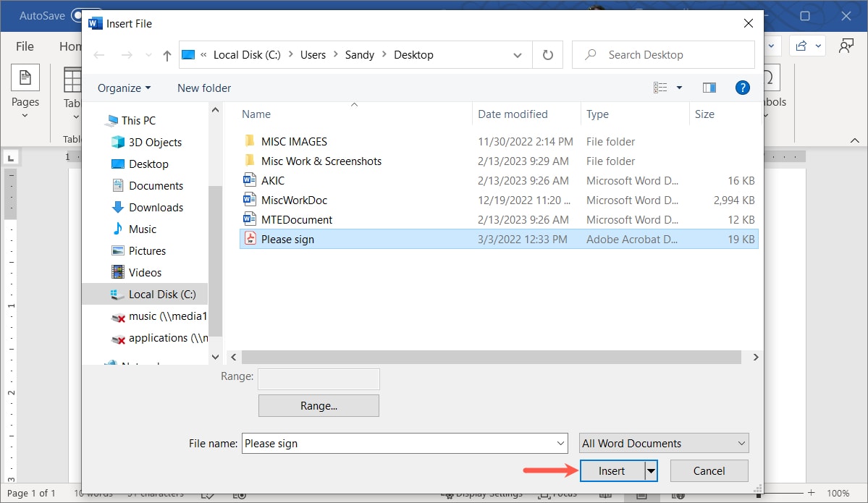Click the Back navigation arrow

point(98,54)
